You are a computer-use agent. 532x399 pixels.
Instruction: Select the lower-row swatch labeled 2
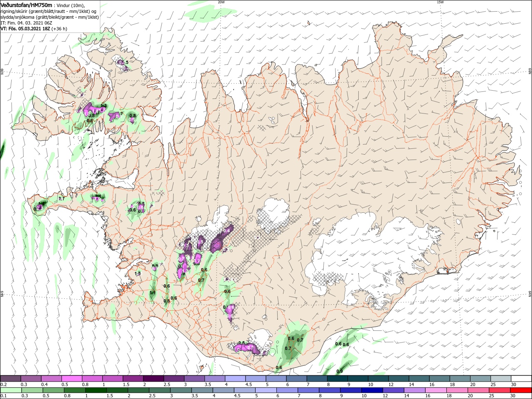139,390
